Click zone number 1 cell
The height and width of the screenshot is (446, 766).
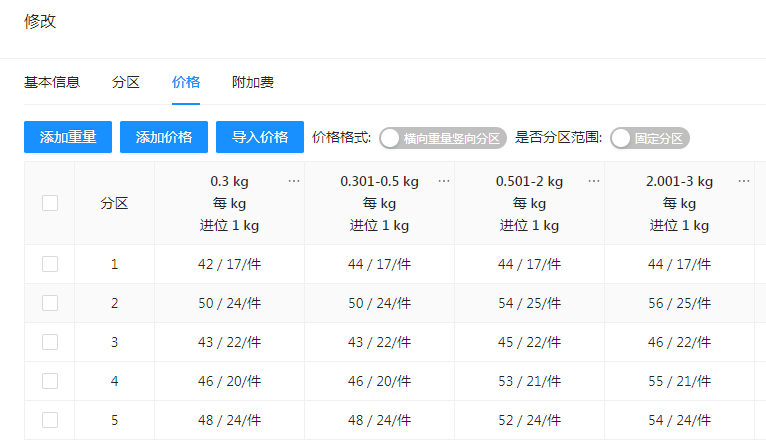[114, 264]
